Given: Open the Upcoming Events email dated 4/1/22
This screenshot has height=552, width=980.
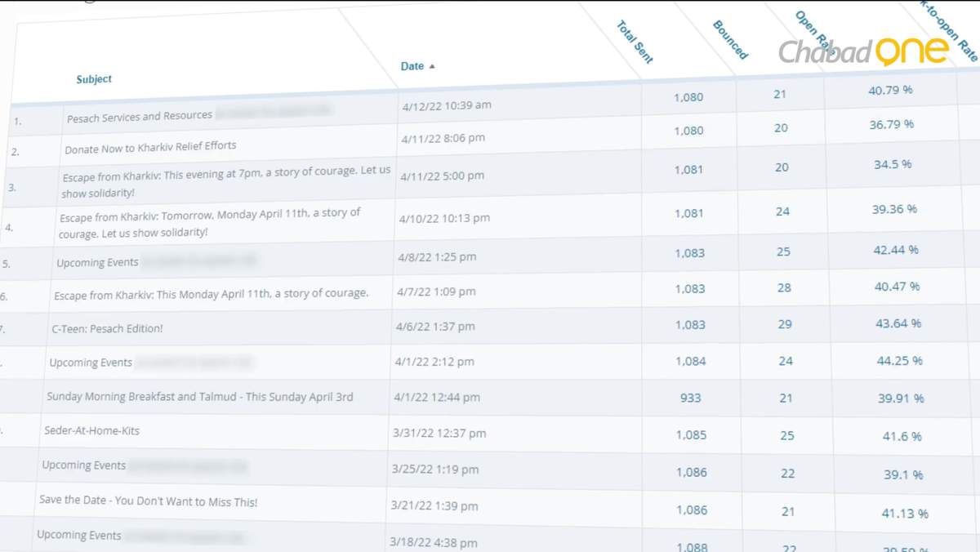Looking at the screenshot, I should 90,362.
